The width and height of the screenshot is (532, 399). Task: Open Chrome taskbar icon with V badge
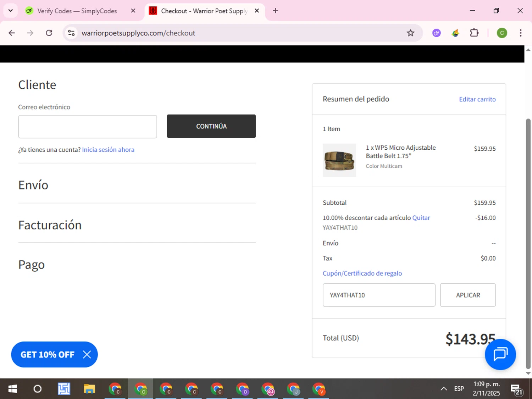coord(319,389)
